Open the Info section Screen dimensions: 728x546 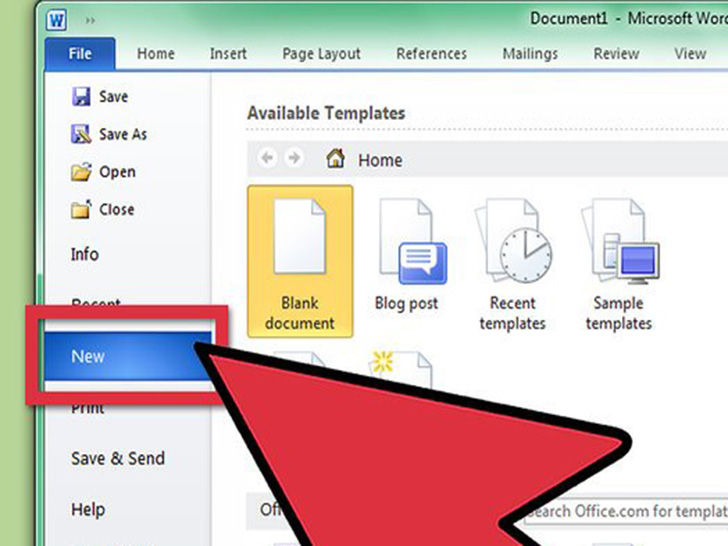coord(84,254)
